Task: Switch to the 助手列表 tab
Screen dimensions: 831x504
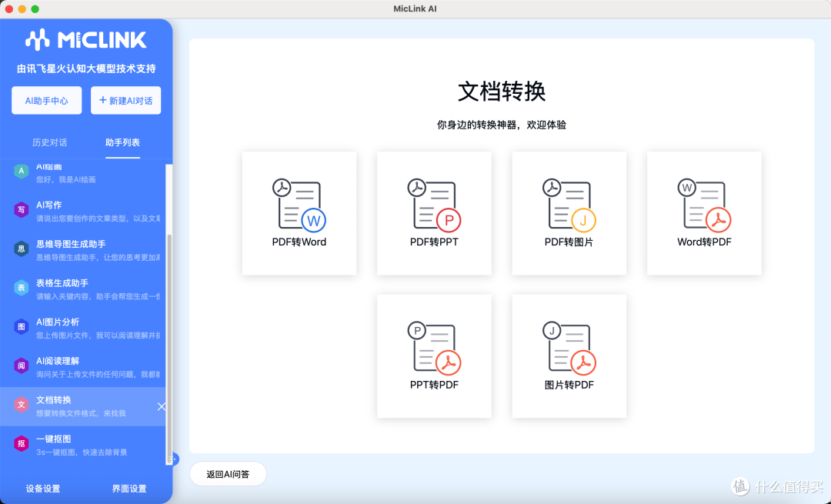Action: (x=122, y=142)
